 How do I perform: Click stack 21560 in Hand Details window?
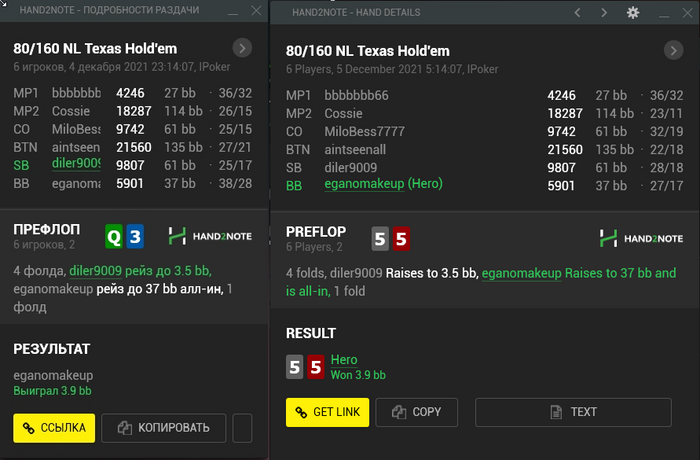(x=565, y=150)
